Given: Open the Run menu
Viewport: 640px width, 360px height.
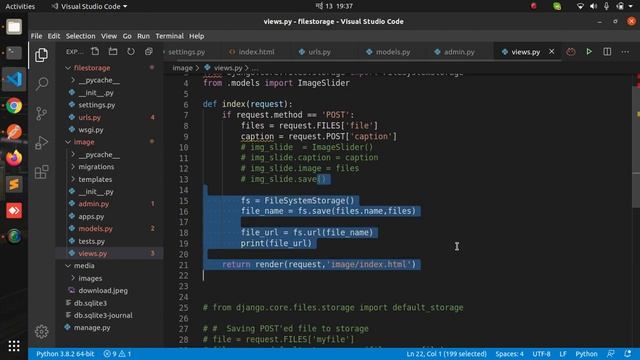Looking at the screenshot, I should click(x=143, y=36).
